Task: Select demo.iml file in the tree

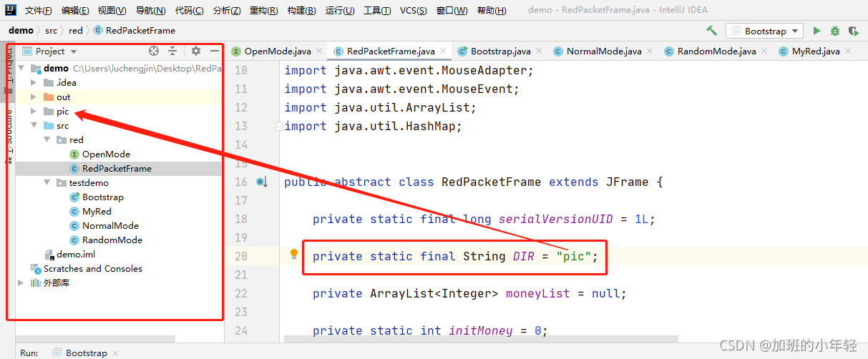Action: point(69,255)
